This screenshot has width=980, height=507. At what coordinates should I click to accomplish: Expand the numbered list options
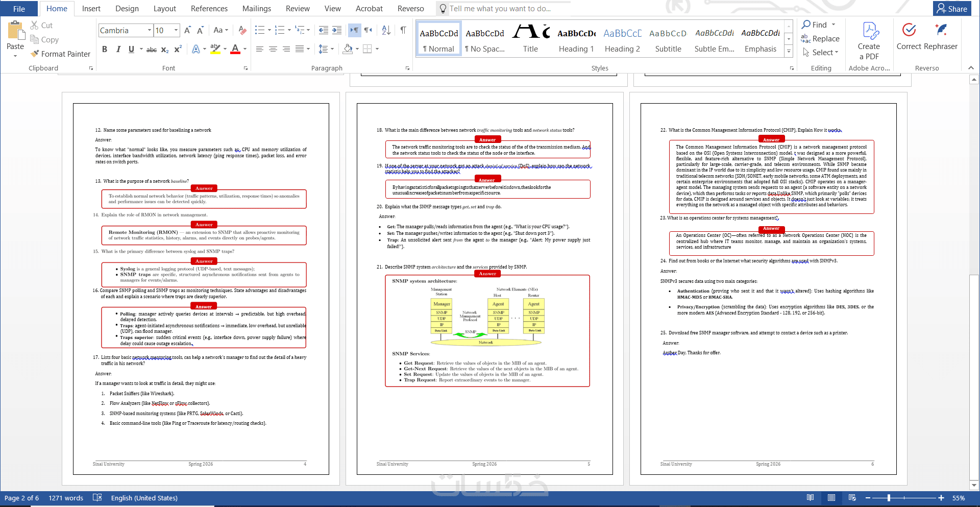pyautogui.click(x=289, y=31)
